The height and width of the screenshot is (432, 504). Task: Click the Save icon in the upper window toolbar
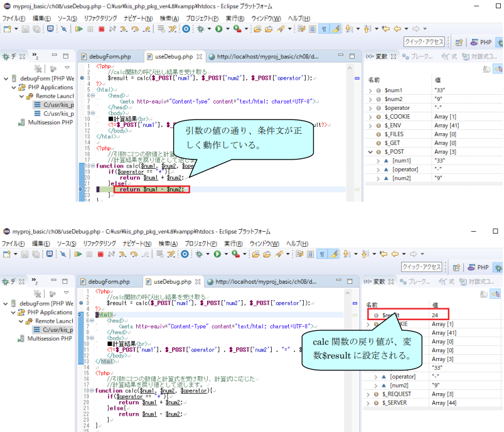tap(26, 29)
